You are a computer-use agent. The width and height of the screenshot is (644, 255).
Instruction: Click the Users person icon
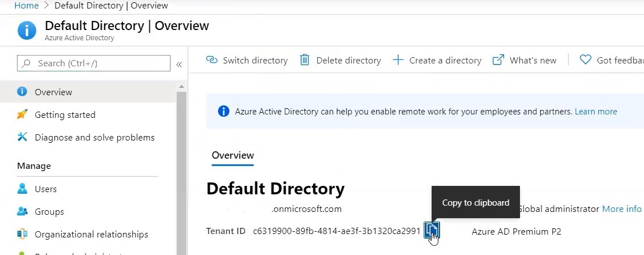tap(22, 189)
